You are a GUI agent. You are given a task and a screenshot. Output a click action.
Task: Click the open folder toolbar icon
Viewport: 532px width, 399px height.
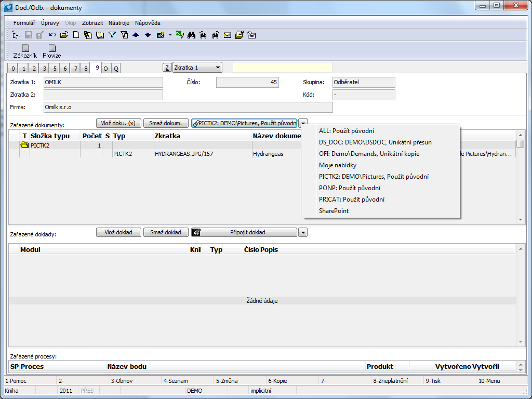pos(64,35)
